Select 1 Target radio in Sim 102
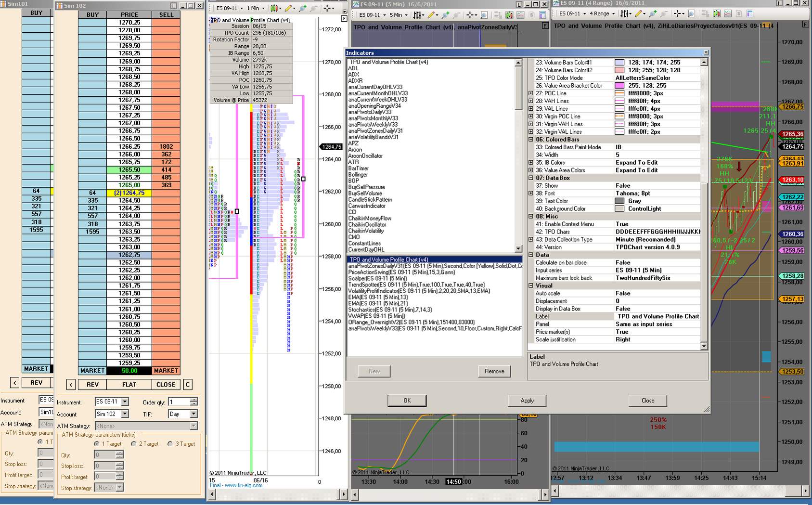 click(x=97, y=444)
